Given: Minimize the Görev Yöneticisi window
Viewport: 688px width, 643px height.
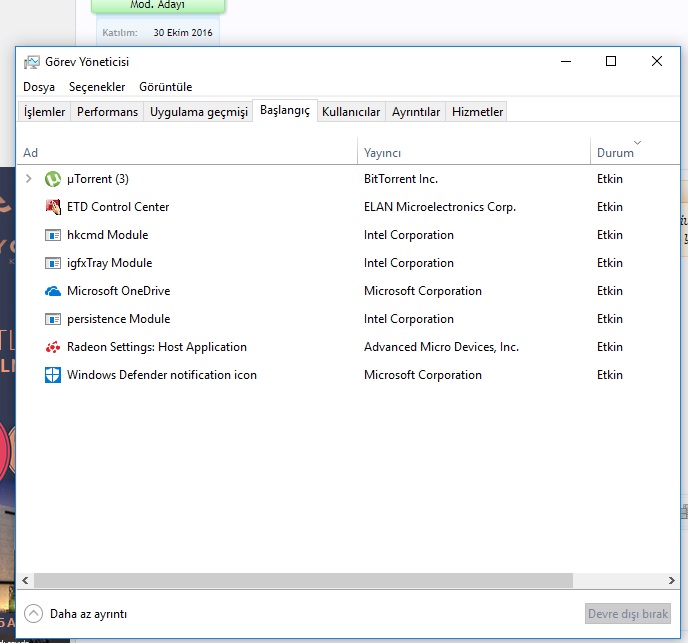Looking at the screenshot, I should (566, 61).
